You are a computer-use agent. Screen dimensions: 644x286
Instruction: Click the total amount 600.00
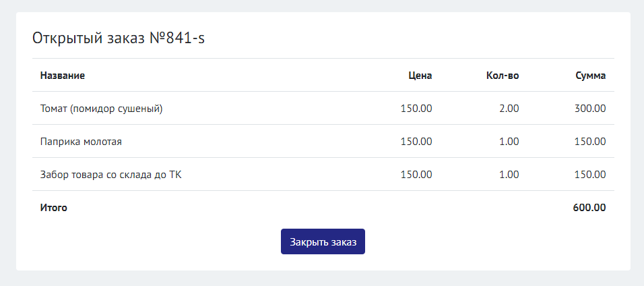click(589, 208)
